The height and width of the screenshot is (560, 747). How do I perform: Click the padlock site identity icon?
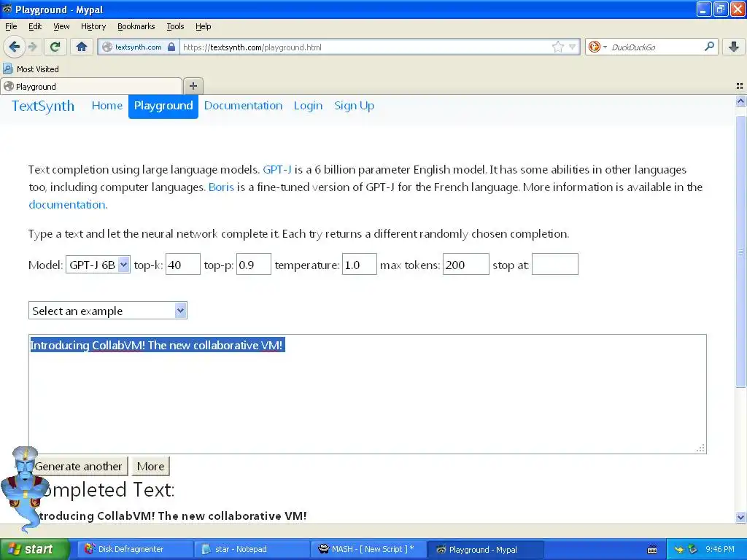pos(171,47)
